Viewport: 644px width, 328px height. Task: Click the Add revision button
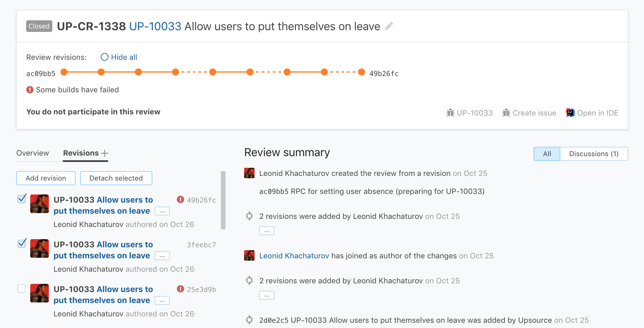[46, 178]
